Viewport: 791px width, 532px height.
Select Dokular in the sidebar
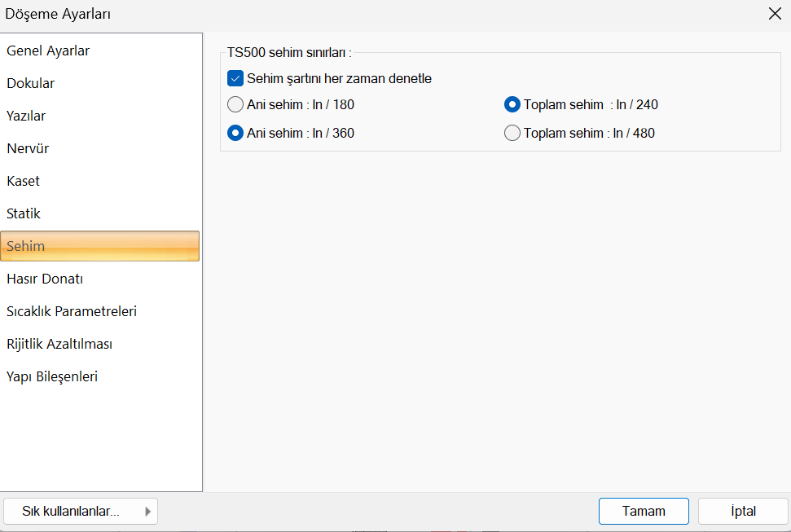click(31, 83)
